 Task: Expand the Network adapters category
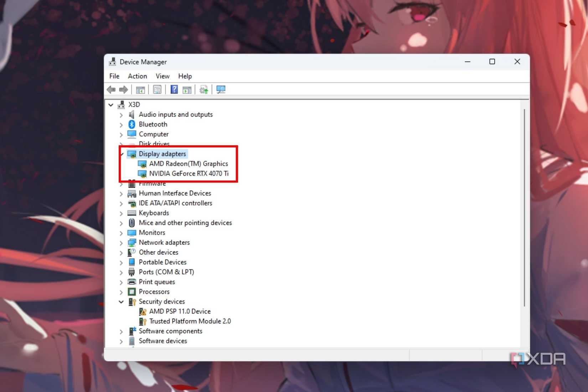click(121, 242)
